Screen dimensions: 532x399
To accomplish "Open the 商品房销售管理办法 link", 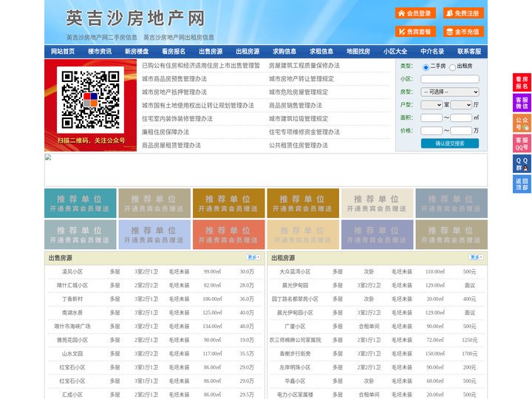I will click(296, 105).
